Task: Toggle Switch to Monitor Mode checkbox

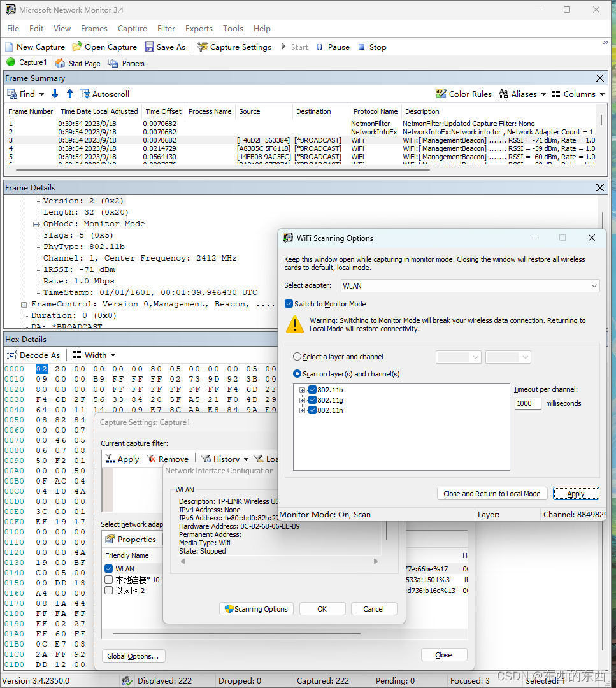Action: (x=289, y=304)
